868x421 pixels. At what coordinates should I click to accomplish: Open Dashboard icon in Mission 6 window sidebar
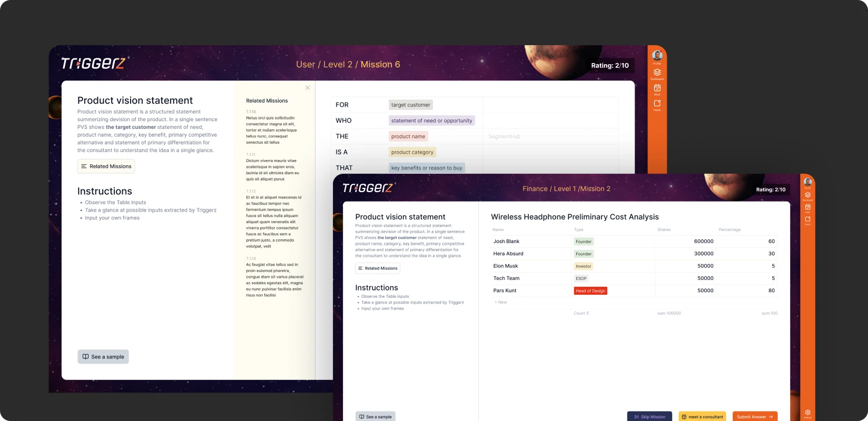click(x=657, y=72)
